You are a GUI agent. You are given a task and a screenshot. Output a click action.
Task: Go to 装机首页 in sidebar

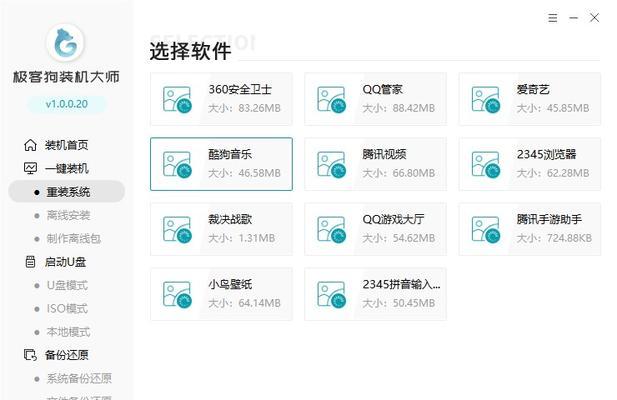pos(66,145)
